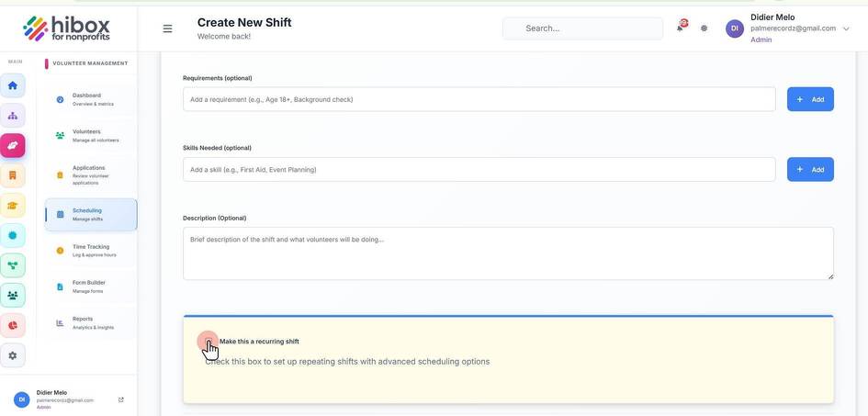Click Add button next to Requirements field

pyautogui.click(x=810, y=99)
